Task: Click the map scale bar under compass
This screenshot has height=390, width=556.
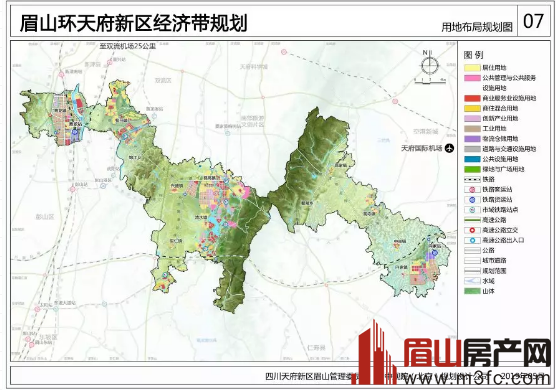Action: [x=430, y=81]
